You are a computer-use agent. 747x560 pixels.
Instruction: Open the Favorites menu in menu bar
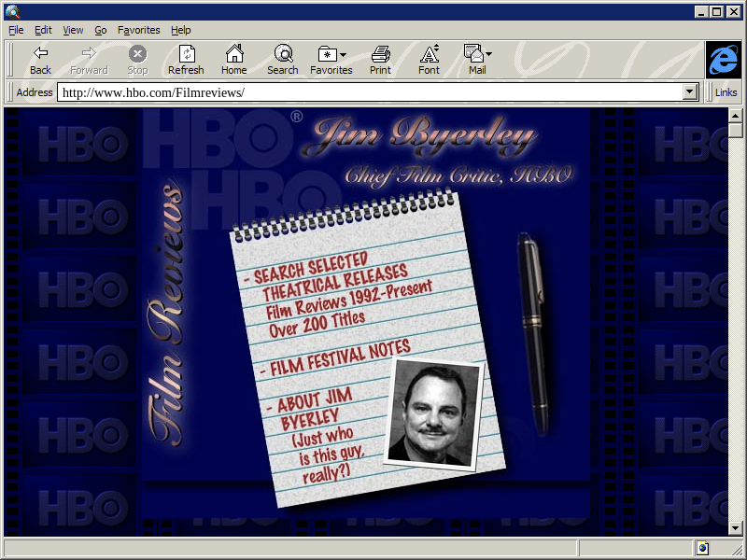tap(138, 30)
